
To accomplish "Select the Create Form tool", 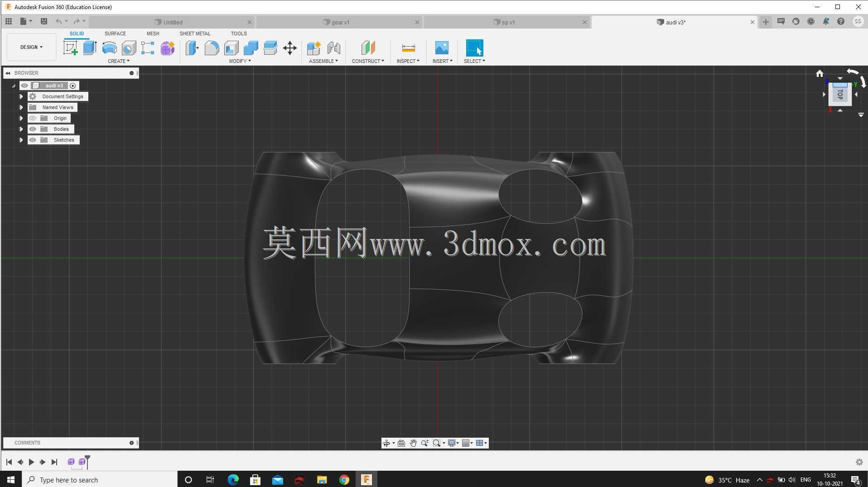I will [x=168, y=48].
